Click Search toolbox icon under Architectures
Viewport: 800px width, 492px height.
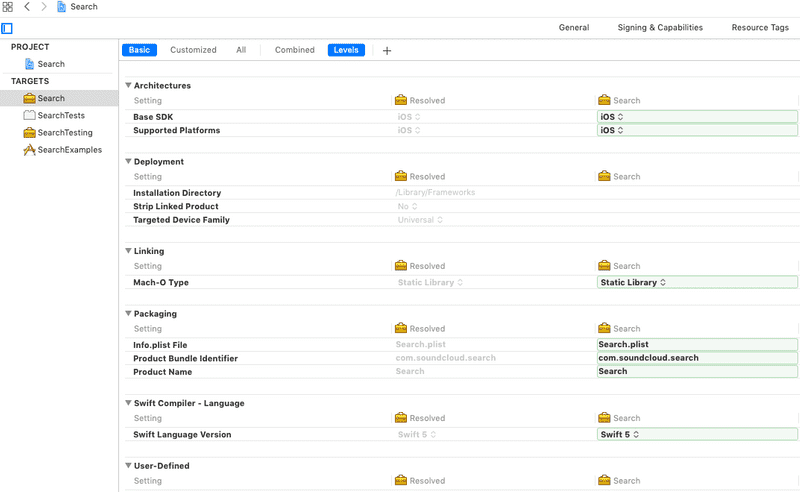click(x=604, y=100)
